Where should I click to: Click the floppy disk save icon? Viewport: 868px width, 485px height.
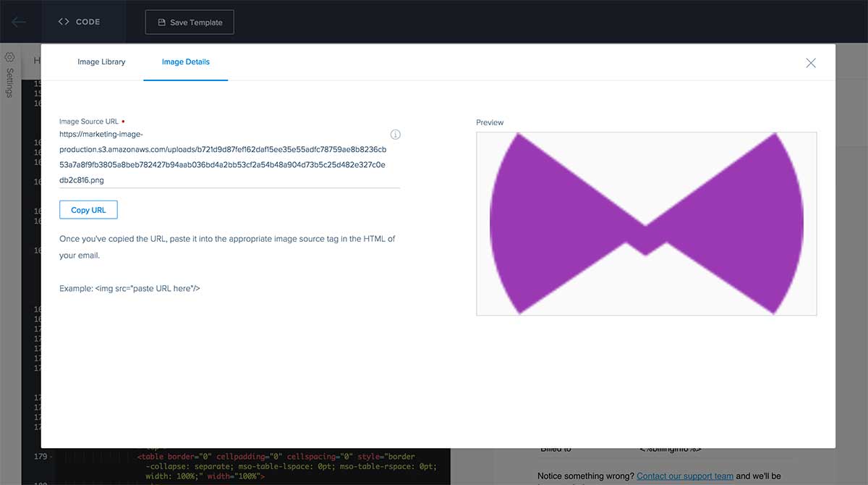pos(162,22)
